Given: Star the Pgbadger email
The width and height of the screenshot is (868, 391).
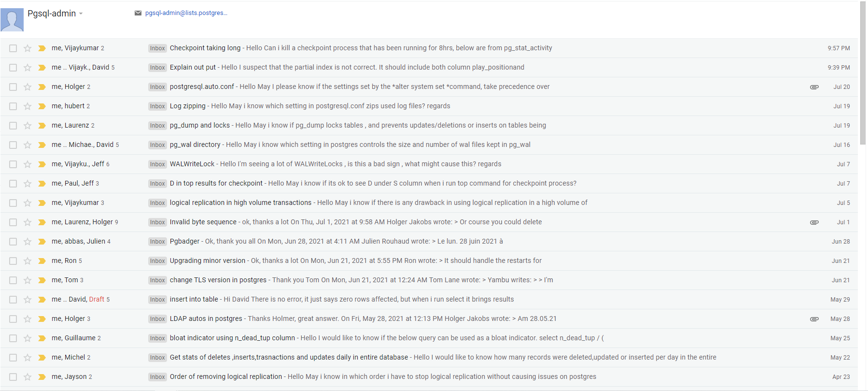Looking at the screenshot, I should pyautogui.click(x=28, y=242).
